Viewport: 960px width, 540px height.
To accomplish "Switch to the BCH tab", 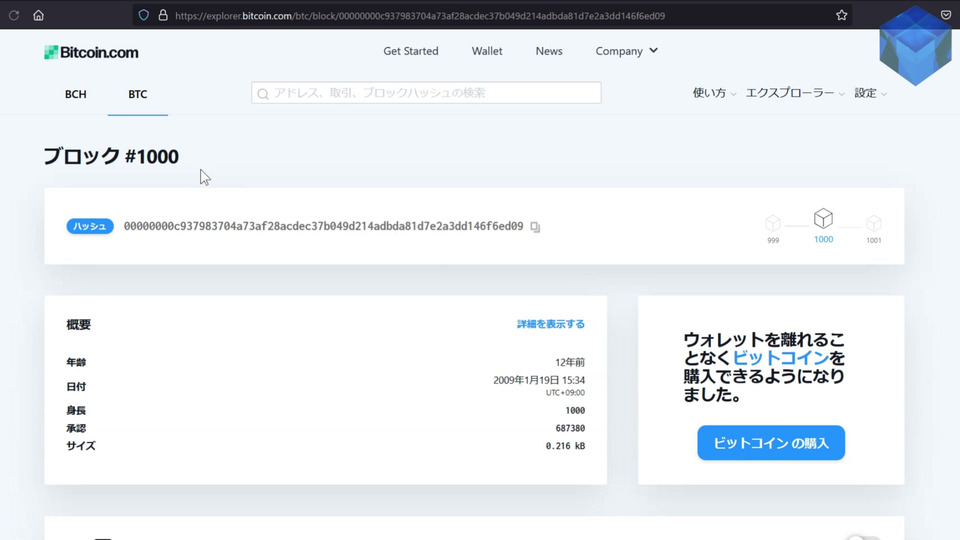I will click(x=76, y=94).
